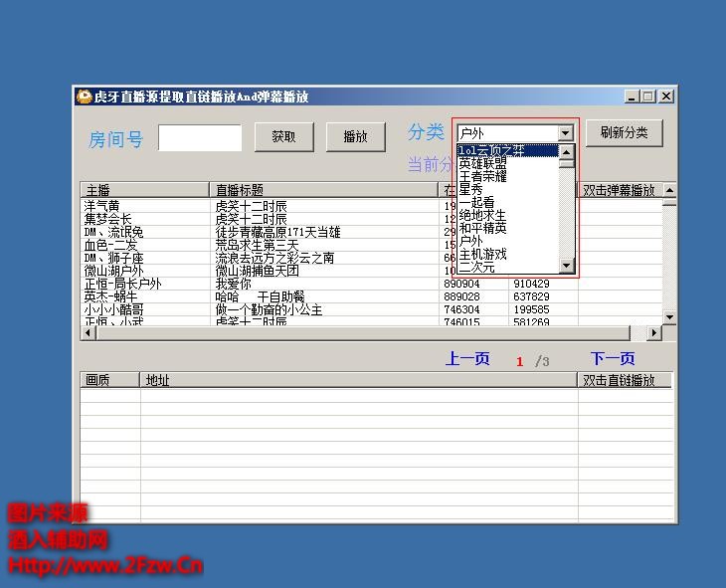Click horizontal scrollbar right arrow

[653, 332]
